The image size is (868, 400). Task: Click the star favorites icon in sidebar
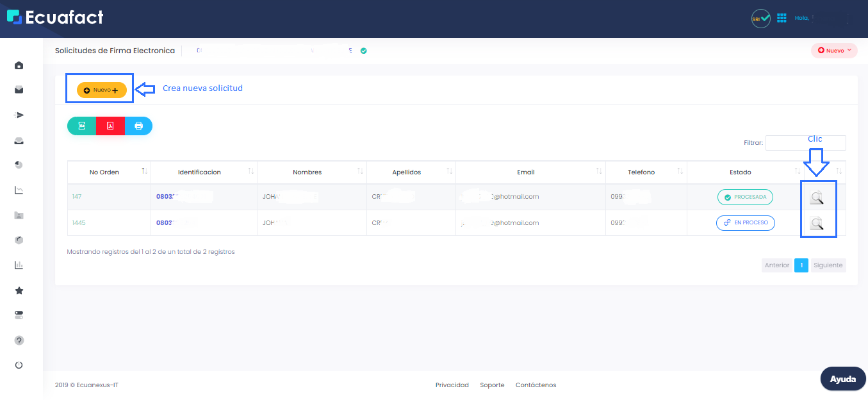click(19, 290)
